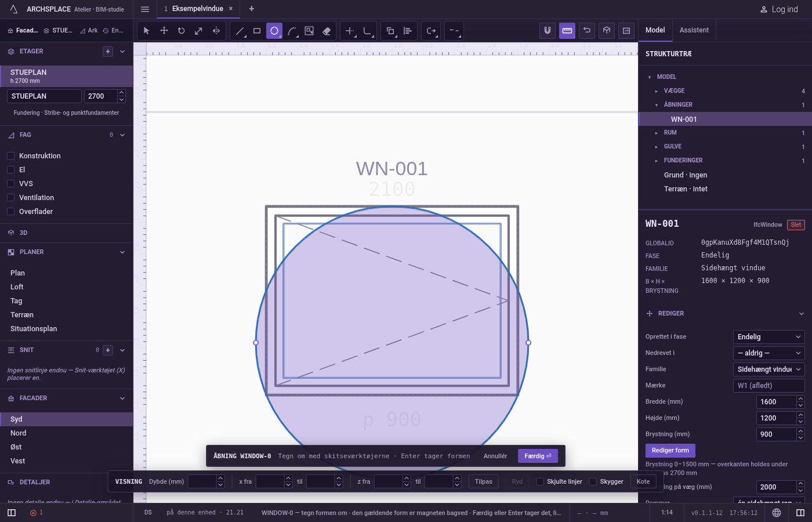The height and width of the screenshot is (522, 812).
Task: Switch to the Model tab
Action: pyautogui.click(x=655, y=30)
